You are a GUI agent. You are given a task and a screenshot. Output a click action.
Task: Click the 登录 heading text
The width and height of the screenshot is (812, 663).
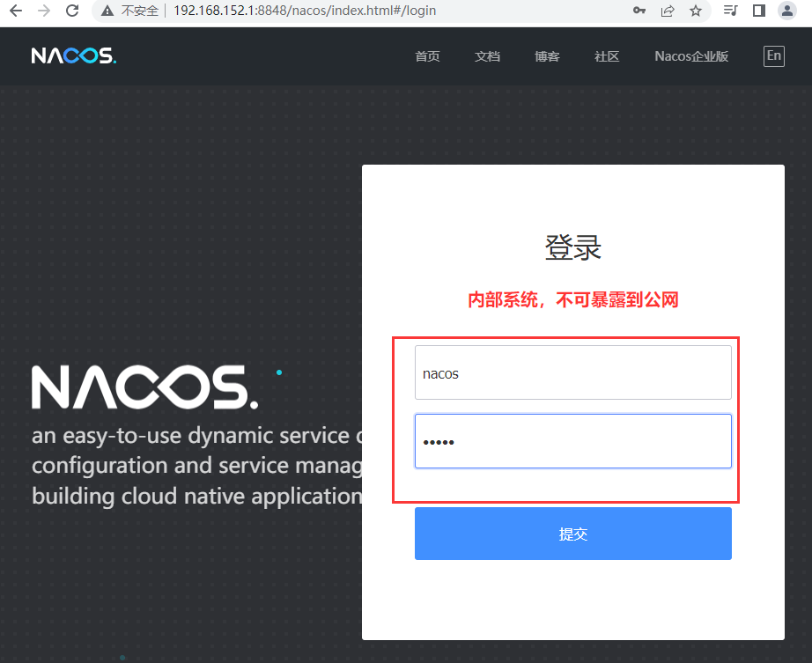click(572, 247)
